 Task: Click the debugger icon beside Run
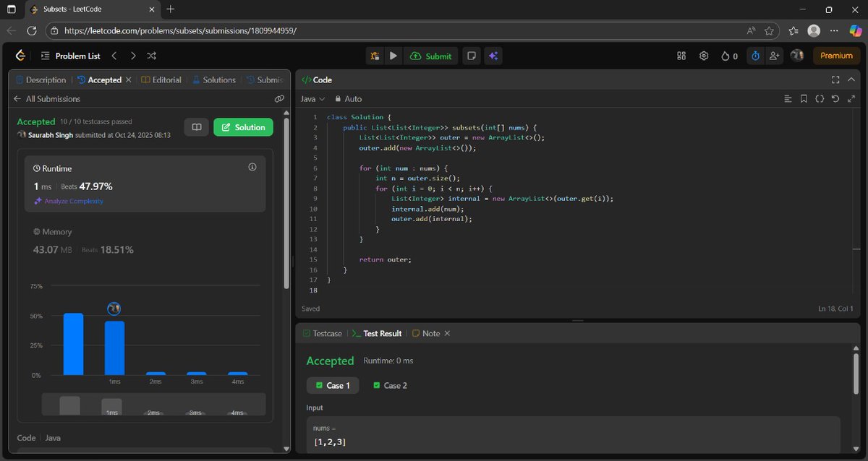tap(375, 56)
